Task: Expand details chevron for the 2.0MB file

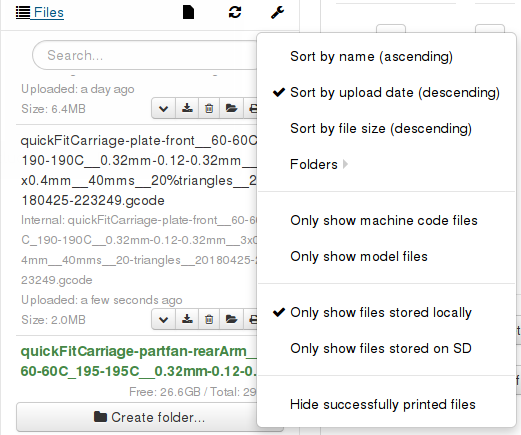Action: 163,320
